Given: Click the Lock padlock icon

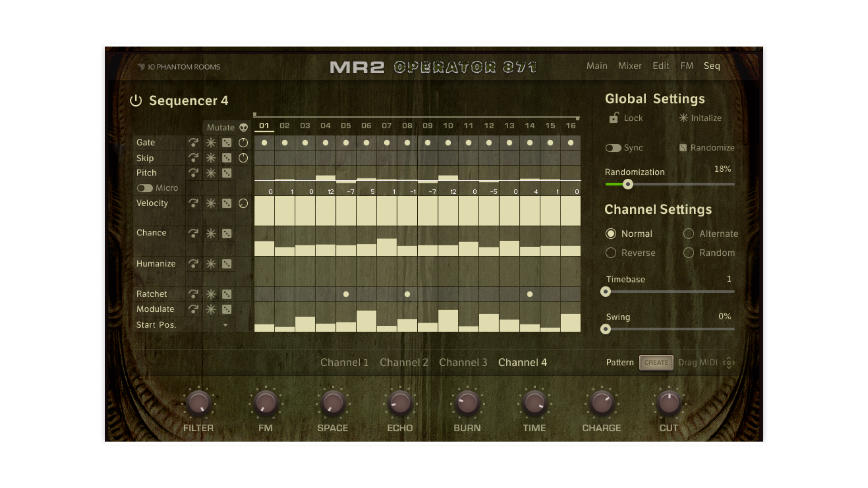Looking at the screenshot, I should pyautogui.click(x=613, y=118).
